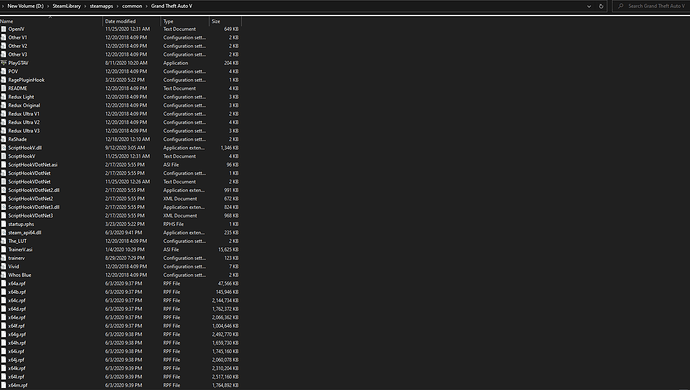Click the Other V1 configuration file icon
690x390 pixels.
click(4, 37)
